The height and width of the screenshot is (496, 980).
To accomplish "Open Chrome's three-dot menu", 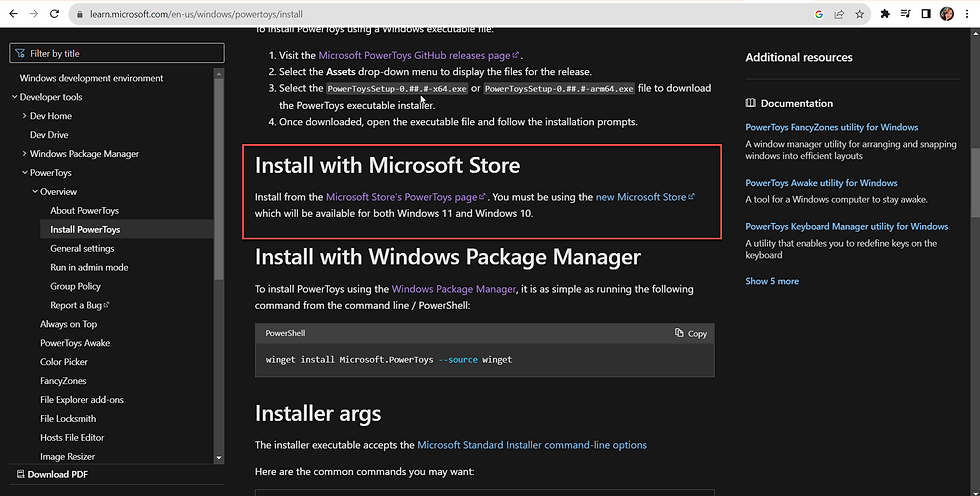I will pyautogui.click(x=967, y=15).
